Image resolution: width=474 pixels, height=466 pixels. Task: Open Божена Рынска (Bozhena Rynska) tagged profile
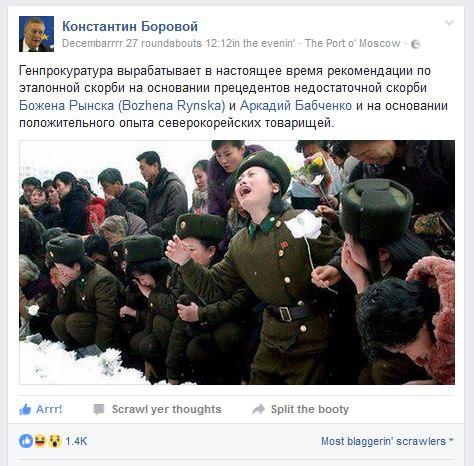tap(122, 106)
